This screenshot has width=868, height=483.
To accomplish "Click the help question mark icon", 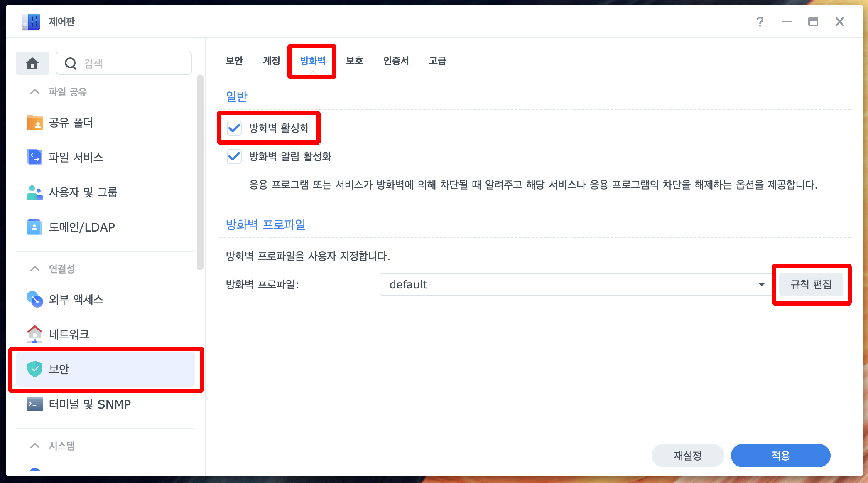I will tap(760, 22).
